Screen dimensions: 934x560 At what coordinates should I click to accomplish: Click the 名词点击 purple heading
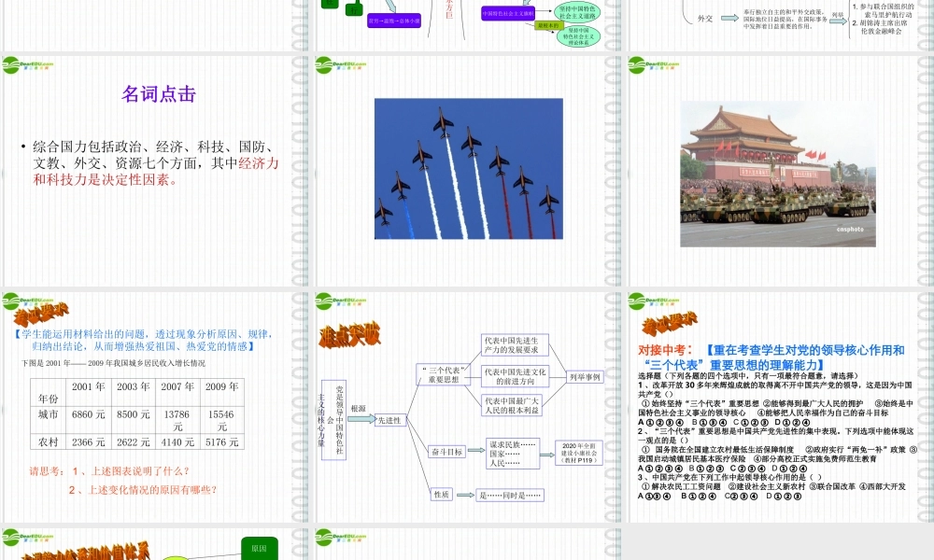click(159, 94)
